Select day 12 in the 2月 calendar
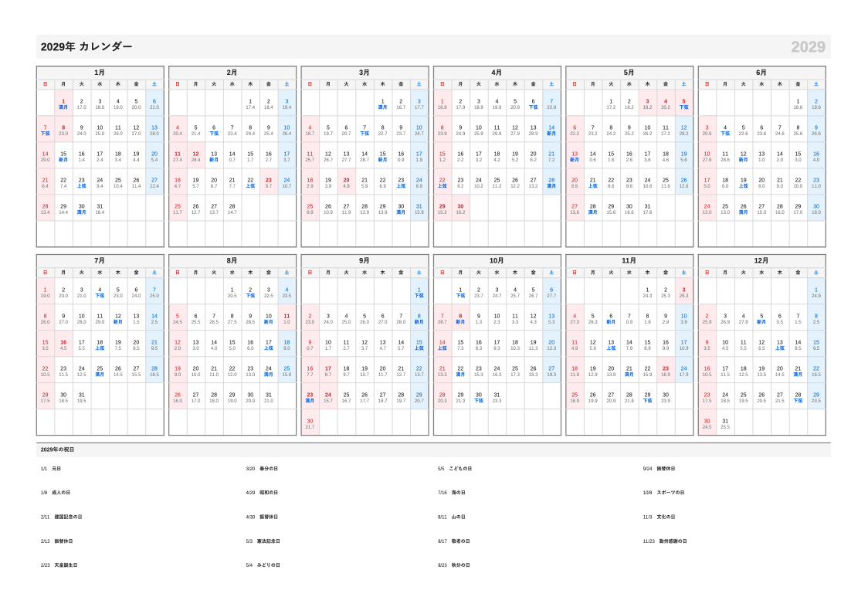 [196, 155]
